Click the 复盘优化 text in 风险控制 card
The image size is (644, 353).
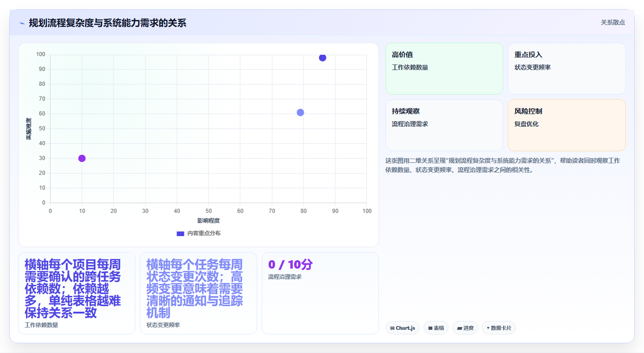tap(527, 124)
